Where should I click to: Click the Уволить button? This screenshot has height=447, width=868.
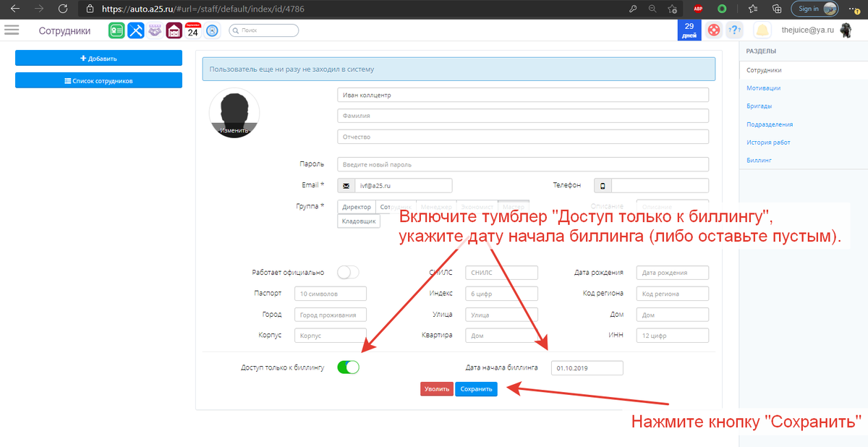pos(436,388)
